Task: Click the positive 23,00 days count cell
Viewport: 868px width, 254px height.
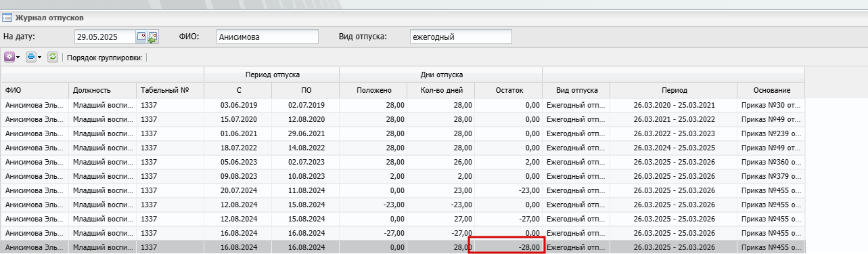Action: pos(440,190)
